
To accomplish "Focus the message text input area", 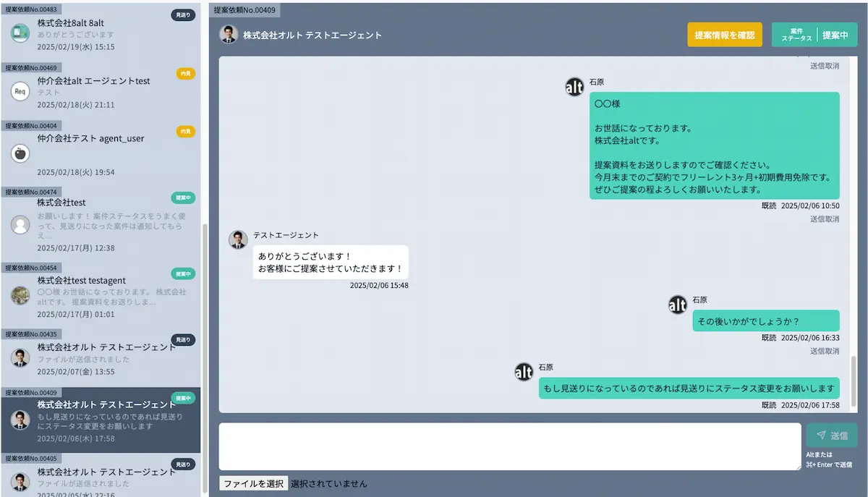I will 509,446.
